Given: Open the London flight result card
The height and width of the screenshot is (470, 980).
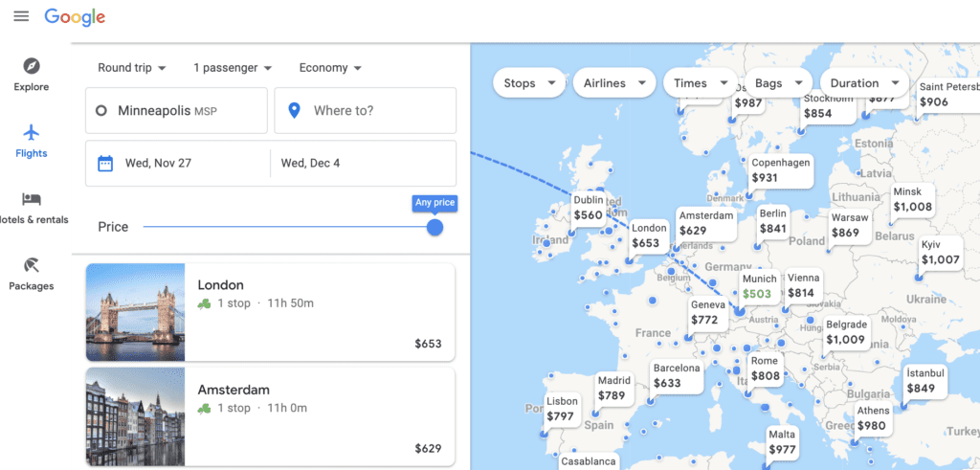Looking at the screenshot, I should 270,312.
